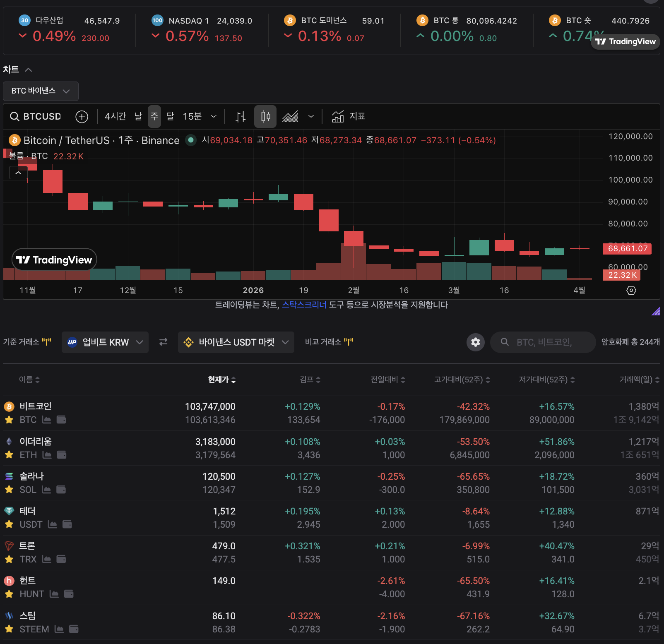Viewport: 664px width, 644px height.
Task: Open the 바이낸스 USDT 마켓 dropdown
Action: [x=236, y=342]
